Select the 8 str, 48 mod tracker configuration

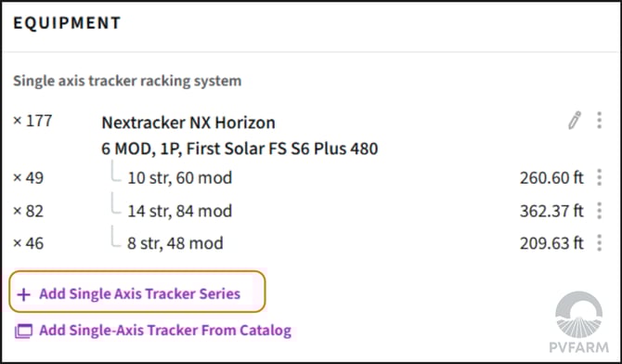coord(175,243)
